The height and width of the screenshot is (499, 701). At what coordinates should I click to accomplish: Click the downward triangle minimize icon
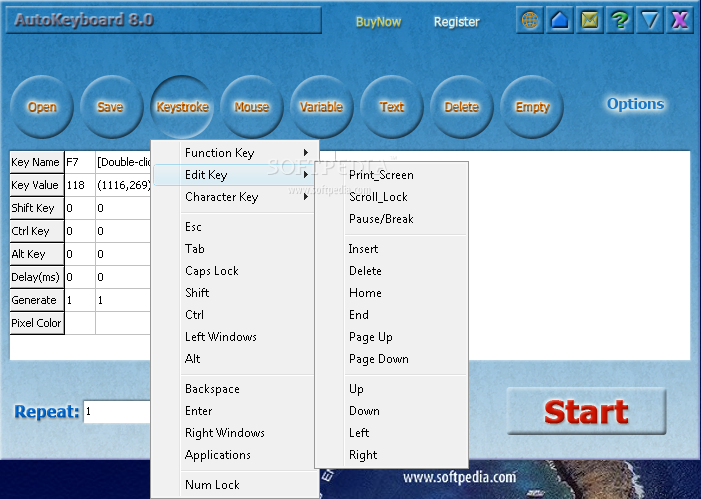click(x=650, y=21)
